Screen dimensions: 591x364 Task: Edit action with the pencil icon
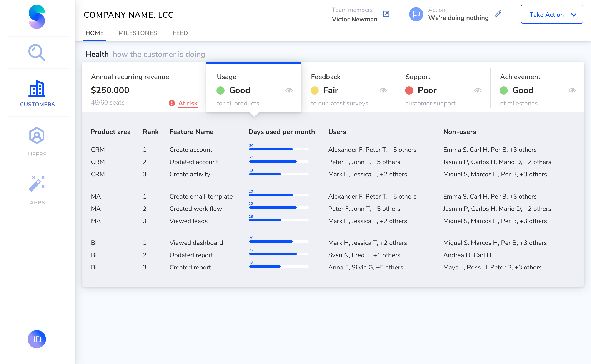coord(498,14)
